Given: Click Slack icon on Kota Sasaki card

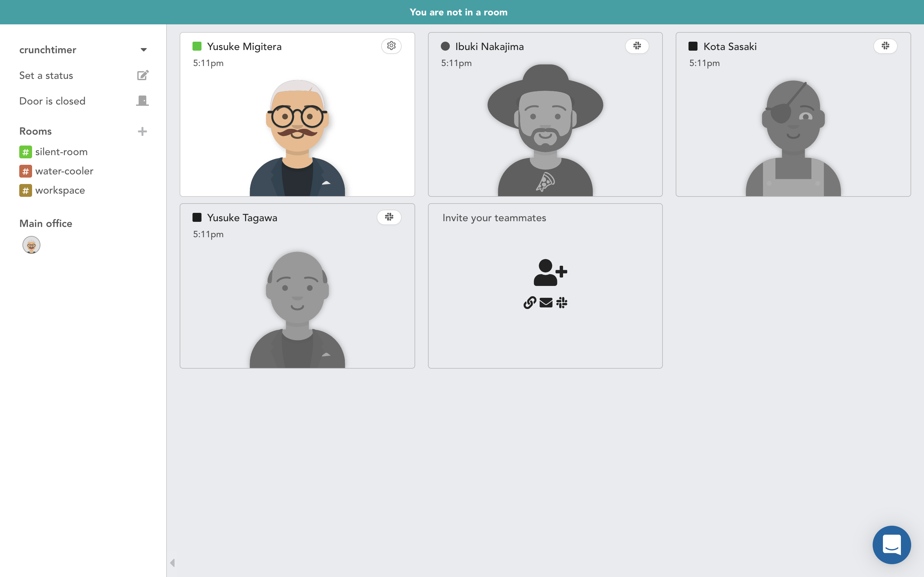Looking at the screenshot, I should click(x=885, y=46).
